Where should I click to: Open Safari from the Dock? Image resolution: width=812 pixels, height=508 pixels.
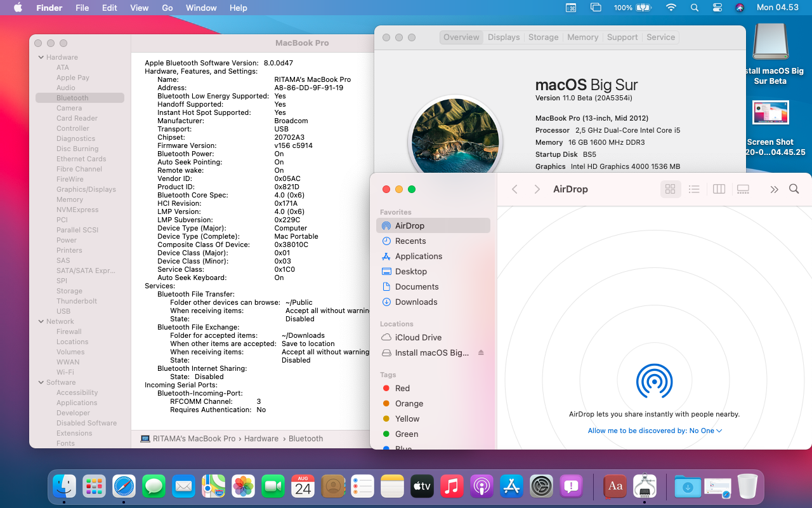click(124, 486)
